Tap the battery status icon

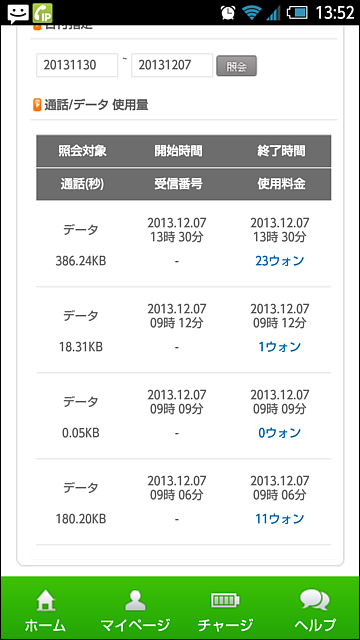(297, 13)
